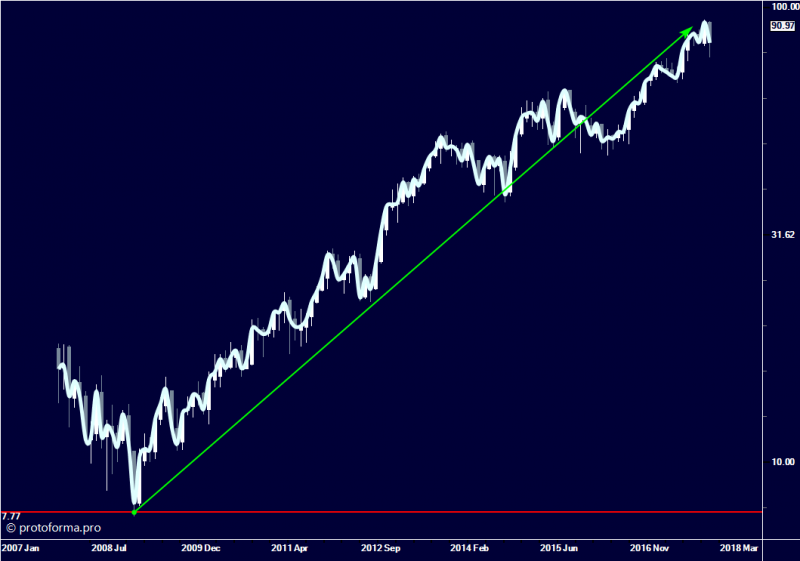800x561 pixels.
Task: Select the 90.97 current price label
Action: tap(782, 27)
